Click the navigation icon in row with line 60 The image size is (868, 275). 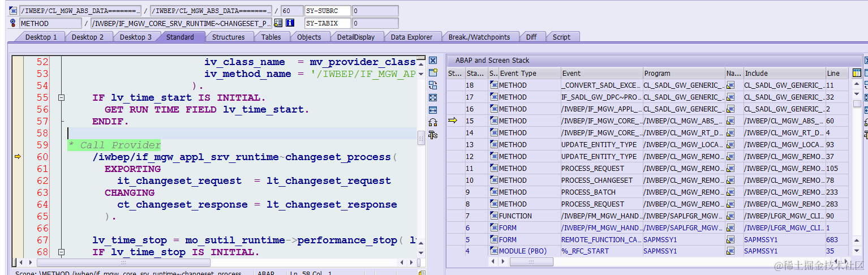731,121
